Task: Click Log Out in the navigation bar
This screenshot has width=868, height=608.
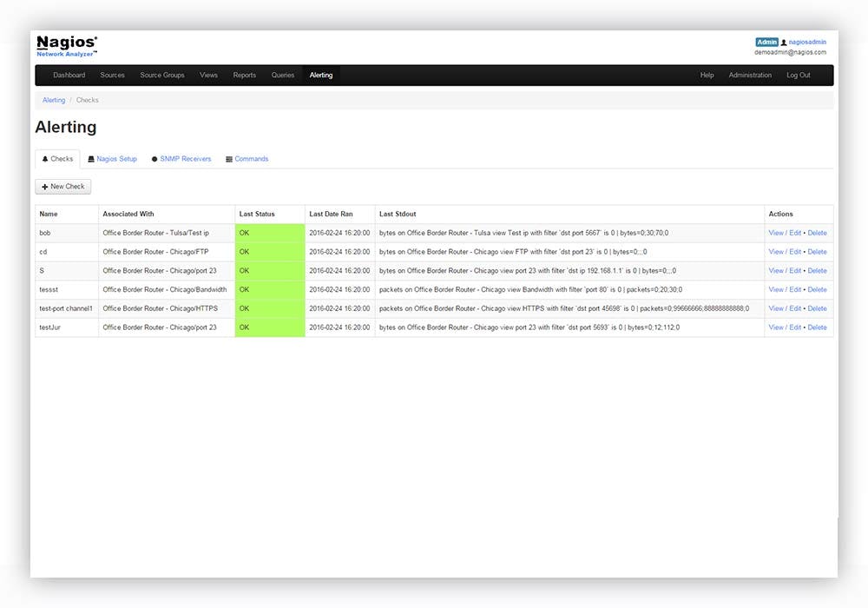Action: [x=798, y=75]
